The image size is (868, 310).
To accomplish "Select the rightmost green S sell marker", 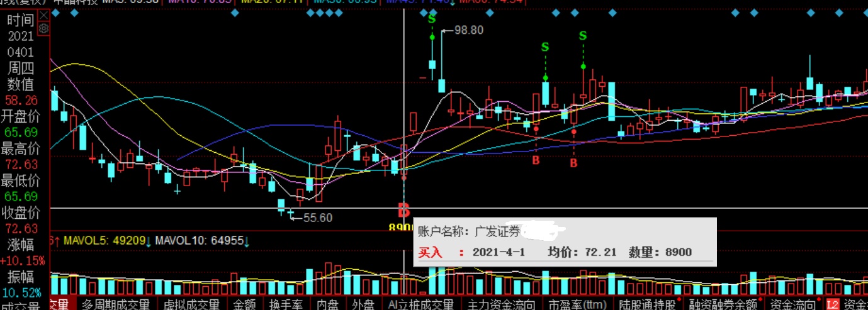I will pos(583,36).
